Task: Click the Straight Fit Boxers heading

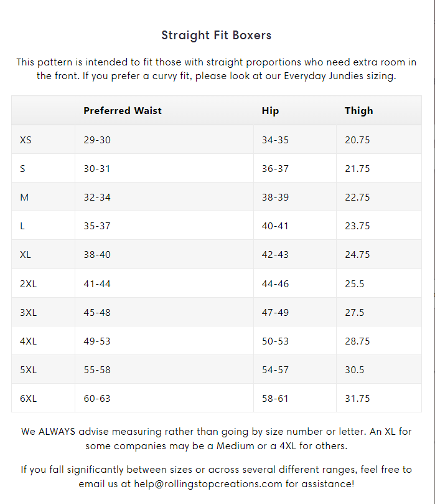Action: click(217, 36)
